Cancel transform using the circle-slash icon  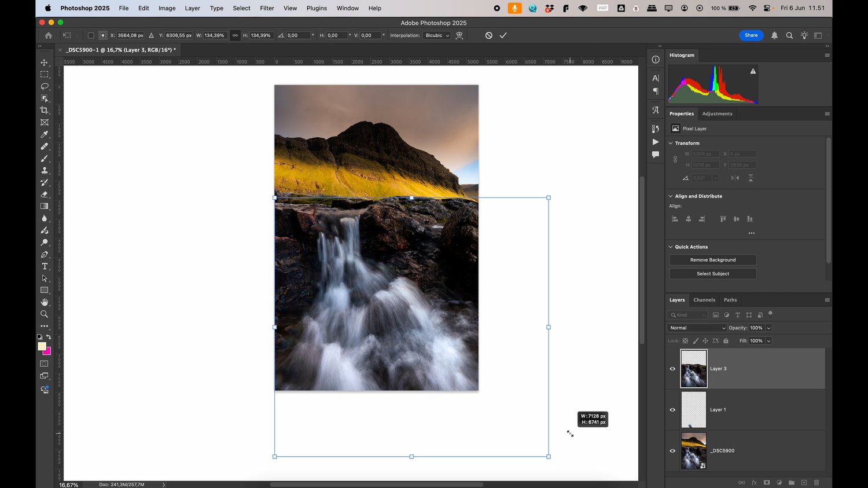(488, 35)
